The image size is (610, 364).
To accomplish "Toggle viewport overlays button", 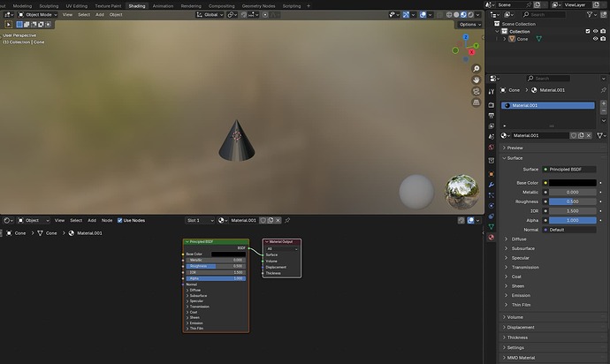I will tap(423, 15).
